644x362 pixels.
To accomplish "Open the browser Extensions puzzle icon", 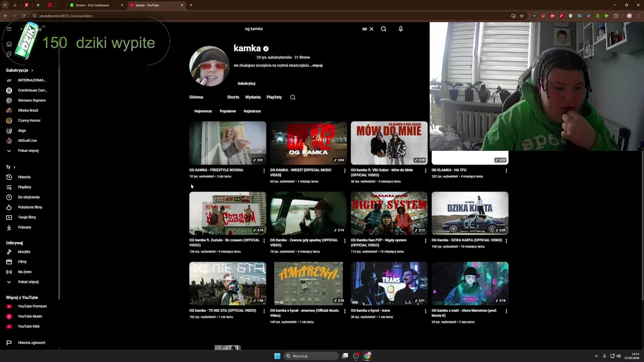I will pos(615,16).
